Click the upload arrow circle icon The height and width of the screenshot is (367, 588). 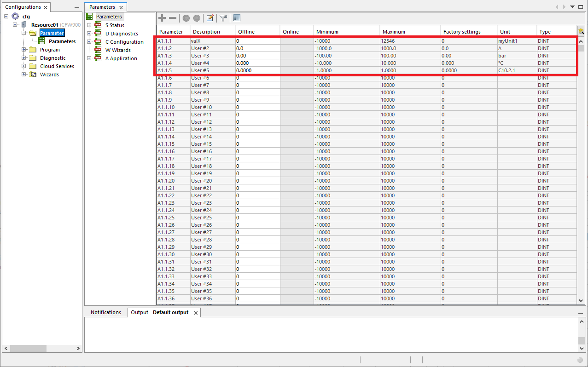point(197,18)
